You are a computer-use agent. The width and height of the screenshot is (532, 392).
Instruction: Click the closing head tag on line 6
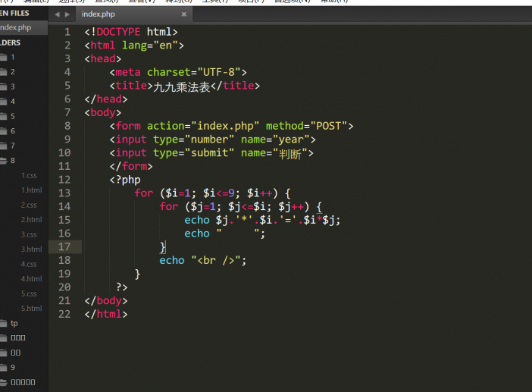[106, 99]
